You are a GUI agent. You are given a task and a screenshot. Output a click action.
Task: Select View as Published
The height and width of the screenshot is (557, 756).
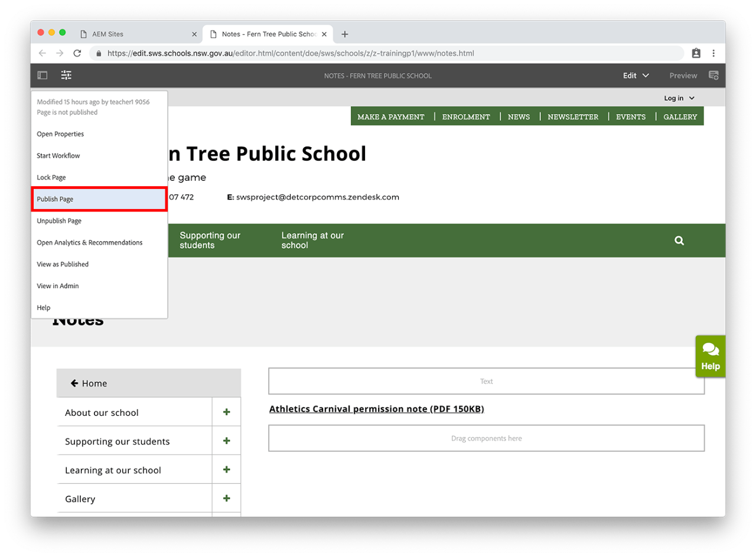tap(99, 264)
